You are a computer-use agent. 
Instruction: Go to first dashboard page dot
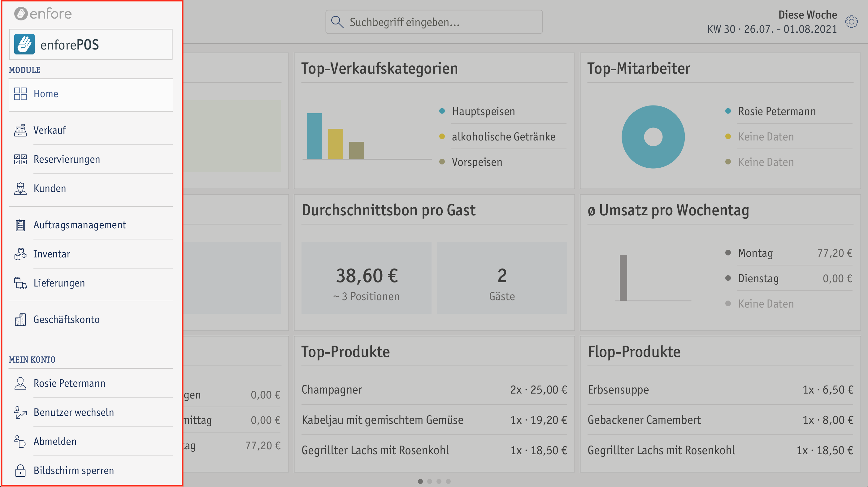point(420,481)
